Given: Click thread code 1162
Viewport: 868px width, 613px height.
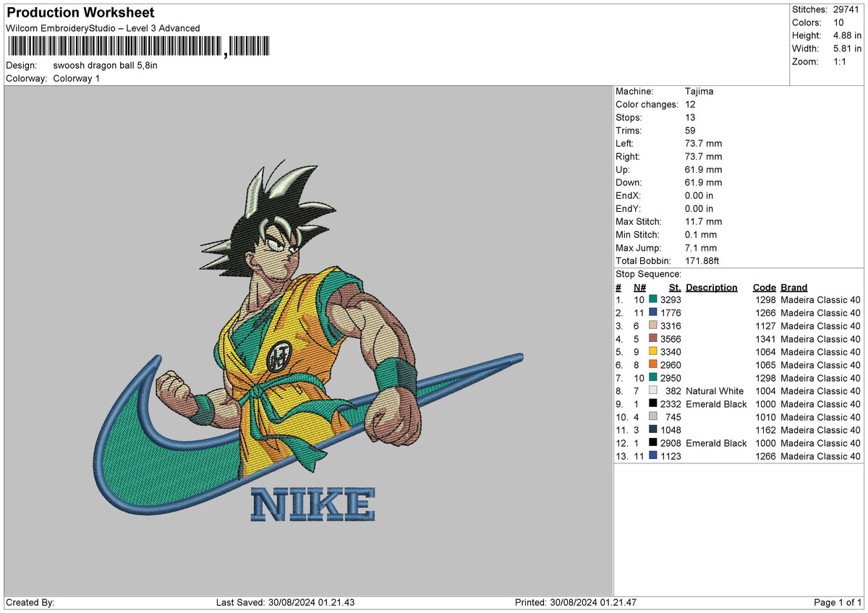Looking at the screenshot, I should (x=765, y=430).
